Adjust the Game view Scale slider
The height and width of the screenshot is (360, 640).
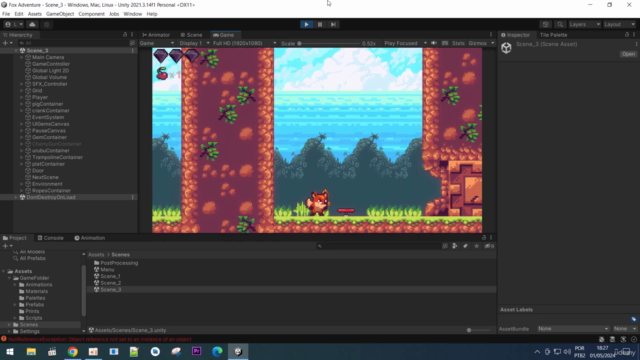tap(329, 43)
